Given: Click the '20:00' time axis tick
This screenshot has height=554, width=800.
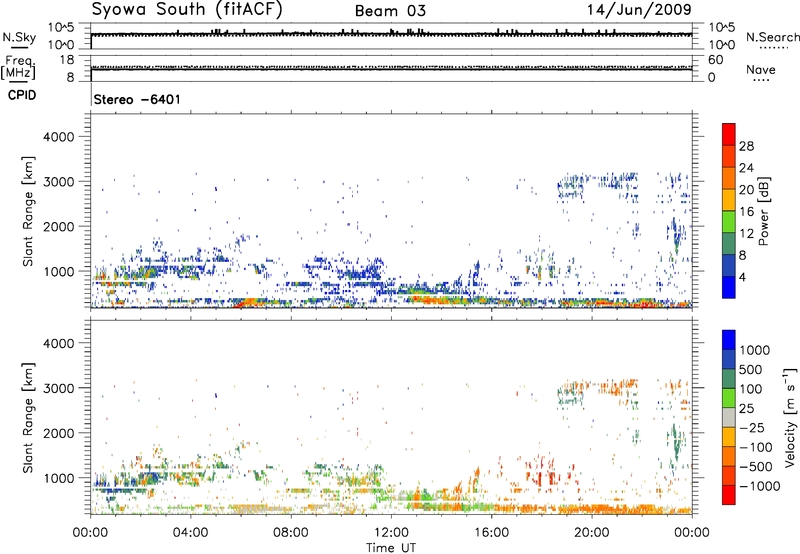Looking at the screenshot, I should coord(592,533).
